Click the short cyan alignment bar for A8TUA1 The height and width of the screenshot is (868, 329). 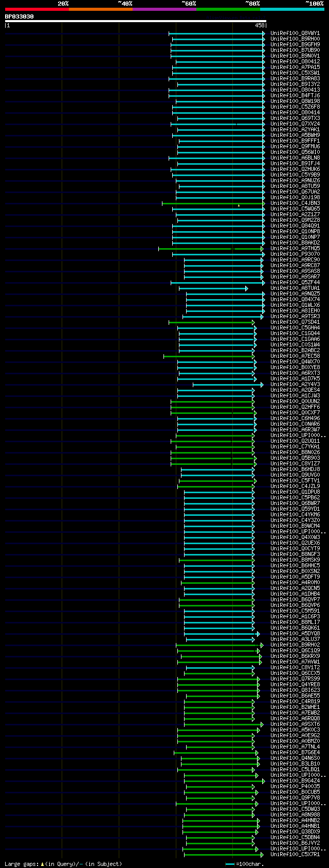pos(213,288)
